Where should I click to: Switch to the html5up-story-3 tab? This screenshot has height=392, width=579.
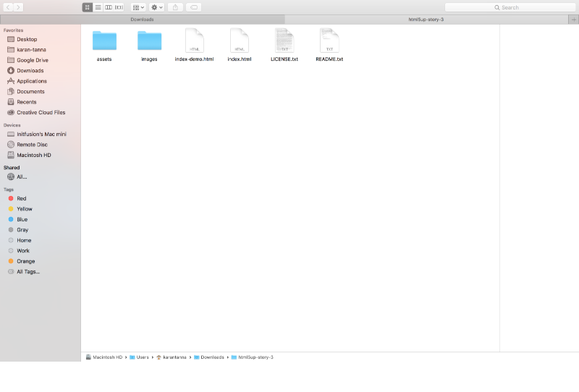click(426, 20)
